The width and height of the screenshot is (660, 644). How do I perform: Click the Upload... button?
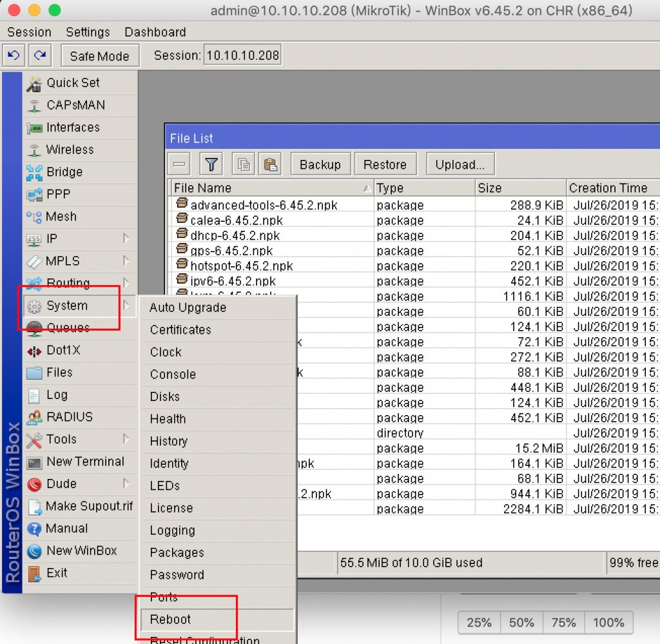(x=460, y=164)
